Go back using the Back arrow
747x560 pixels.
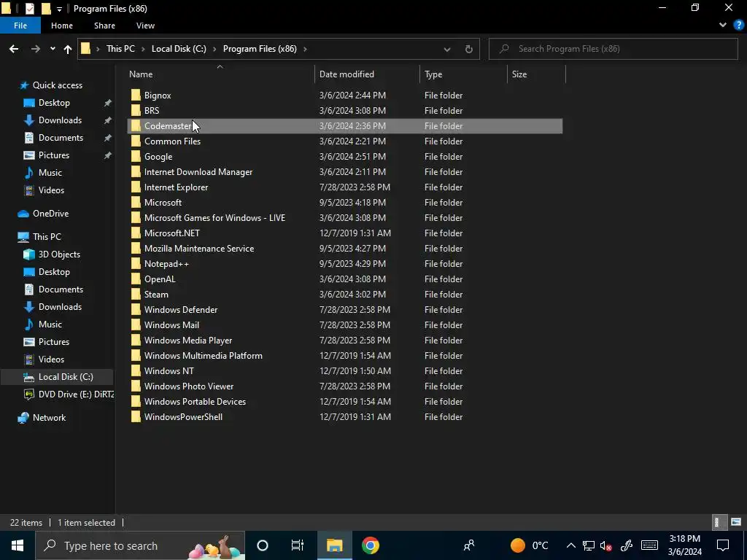14,49
